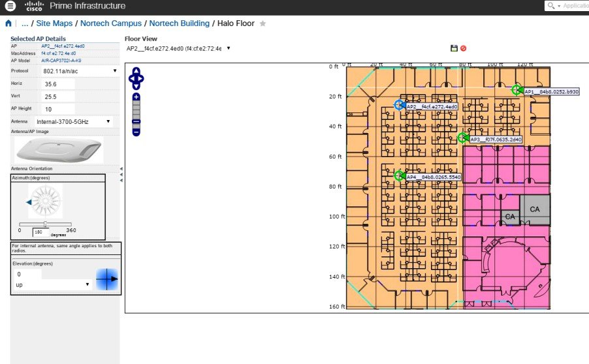589x364 pixels.
Task: Click the Vert value field 25.5
Action: [58, 97]
